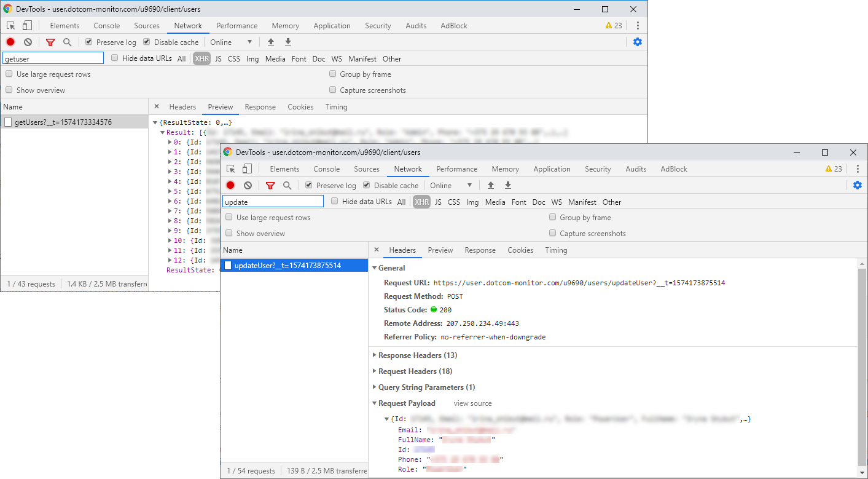
Task: Open search magnifier in back DevTools window
Action: click(67, 42)
